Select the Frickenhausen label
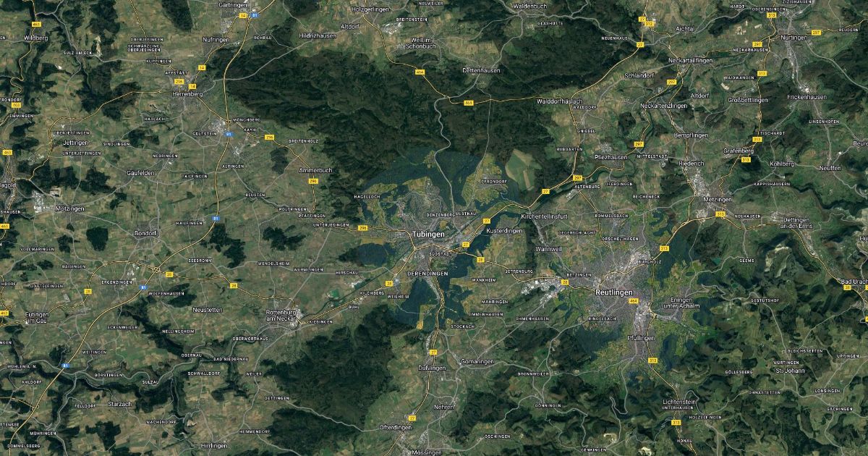The height and width of the screenshot is (456, 868). point(807,96)
